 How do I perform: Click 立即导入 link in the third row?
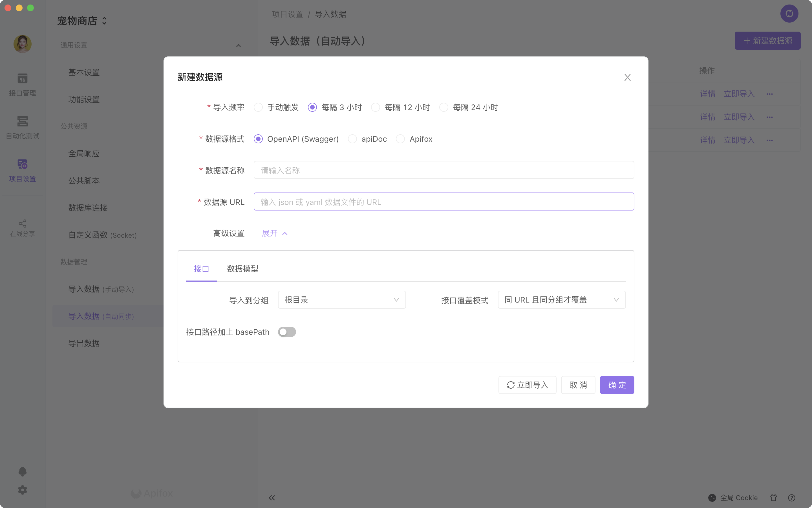739,140
